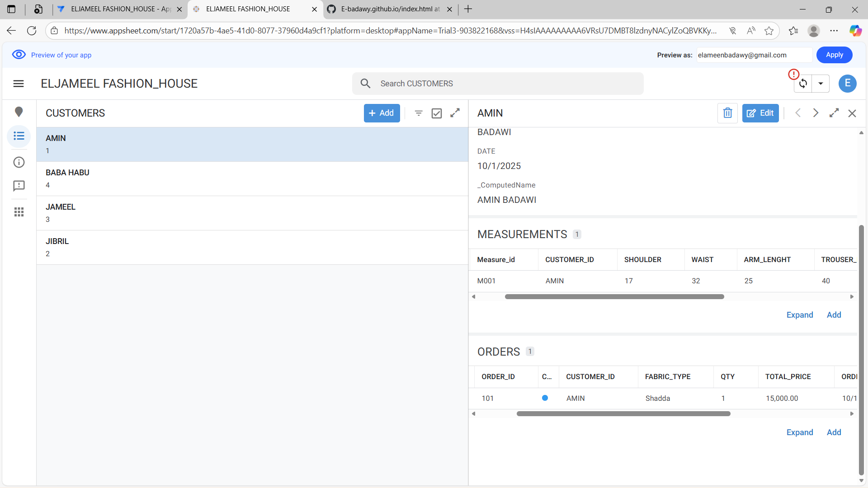This screenshot has height=488, width=868.
Task: Toggle multi-select checkbox in CUSTOMERS header
Action: [x=437, y=113]
